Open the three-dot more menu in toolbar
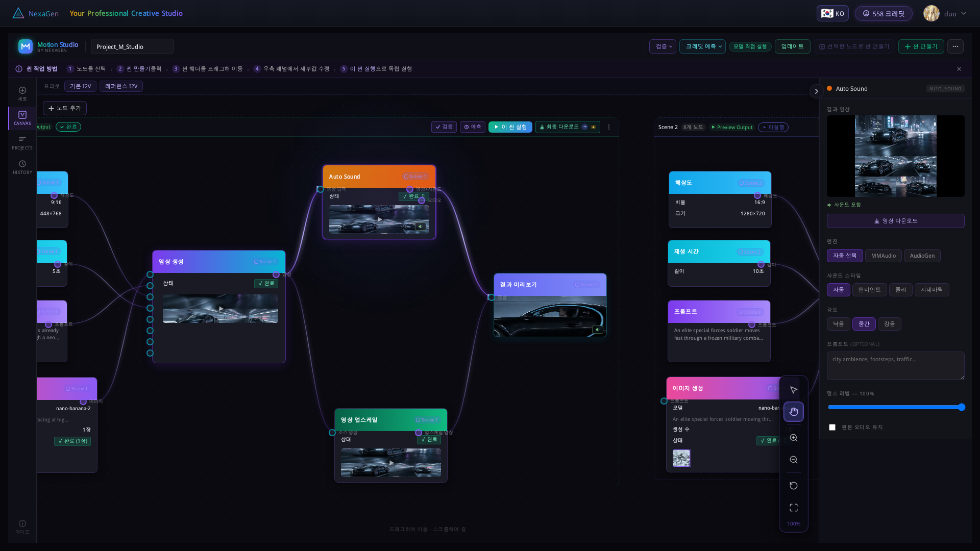 (x=955, y=46)
